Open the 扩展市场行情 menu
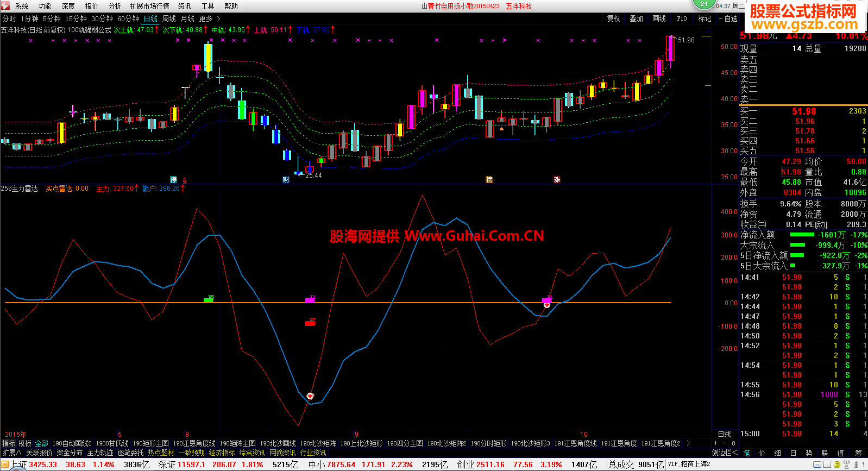 [150, 6]
